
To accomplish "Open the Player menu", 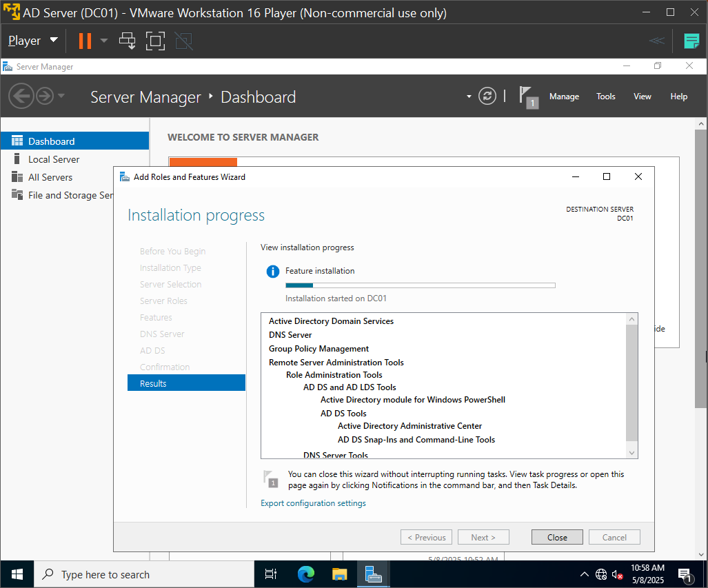I will tap(24, 41).
